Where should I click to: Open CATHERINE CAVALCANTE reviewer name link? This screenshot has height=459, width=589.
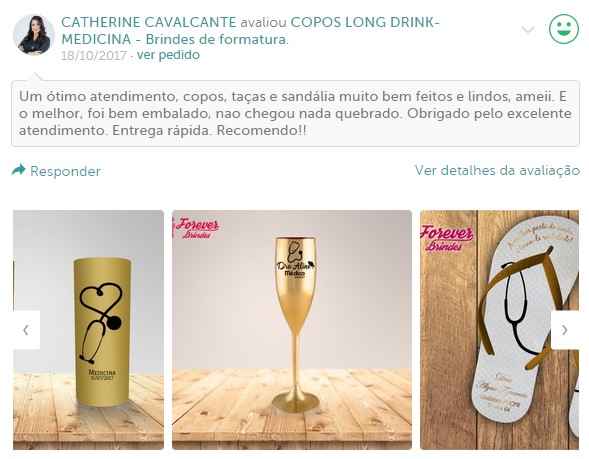(x=149, y=22)
